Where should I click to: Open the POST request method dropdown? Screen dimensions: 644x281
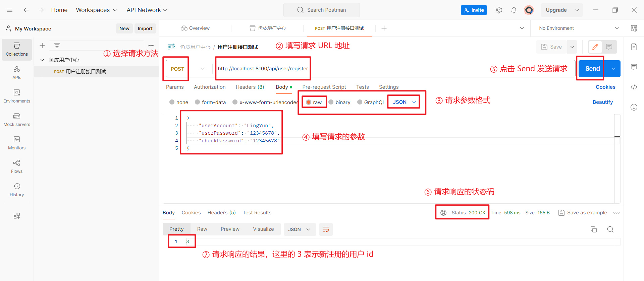187,69
